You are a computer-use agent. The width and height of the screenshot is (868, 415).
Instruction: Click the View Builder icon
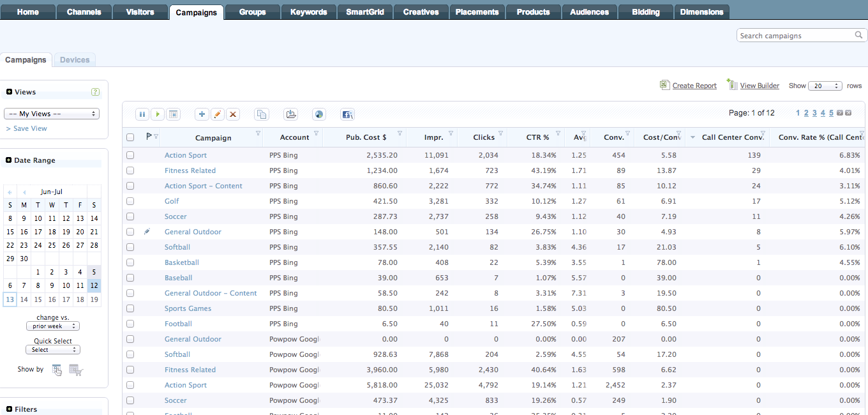coord(732,84)
